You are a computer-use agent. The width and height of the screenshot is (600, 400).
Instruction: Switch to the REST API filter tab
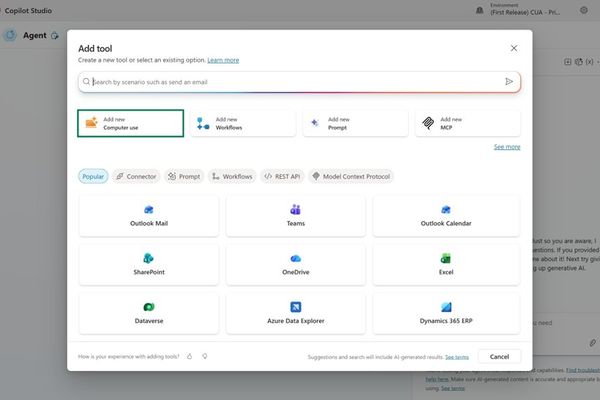click(282, 176)
